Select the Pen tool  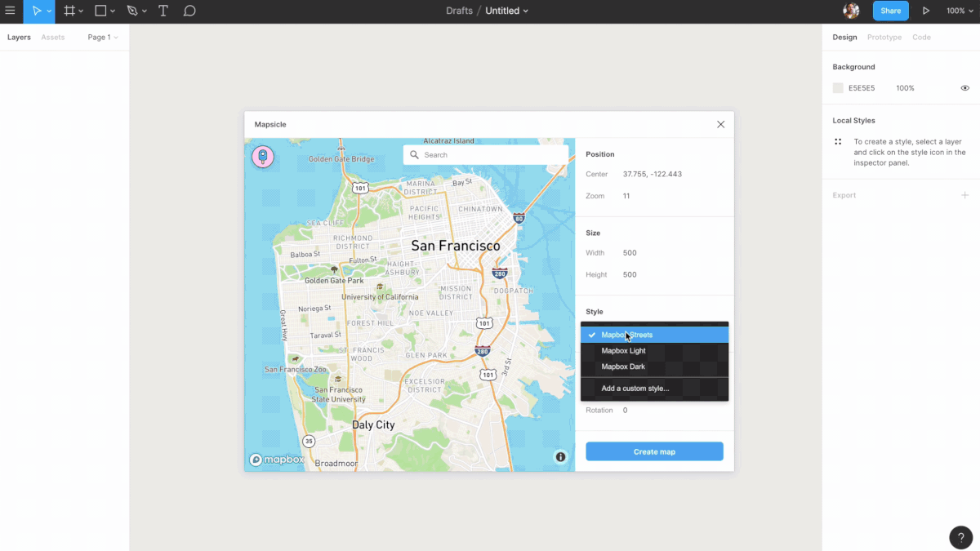132,11
